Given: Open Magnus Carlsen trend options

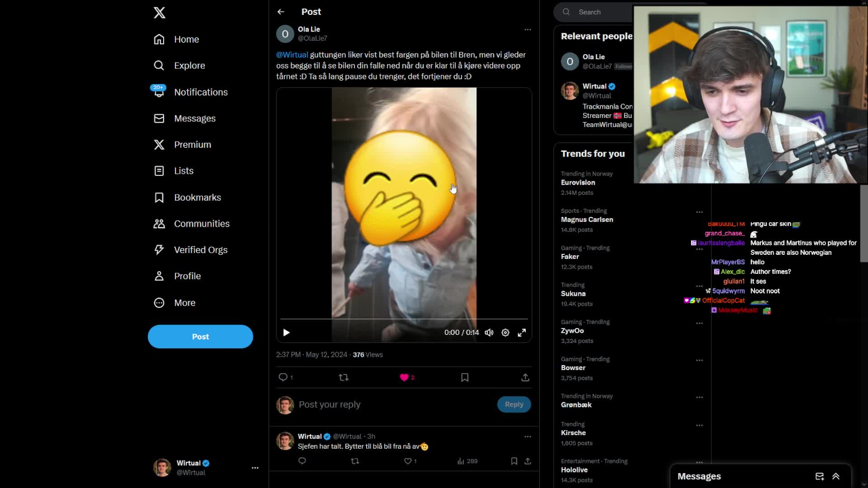Looking at the screenshot, I should tap(699, 212).
